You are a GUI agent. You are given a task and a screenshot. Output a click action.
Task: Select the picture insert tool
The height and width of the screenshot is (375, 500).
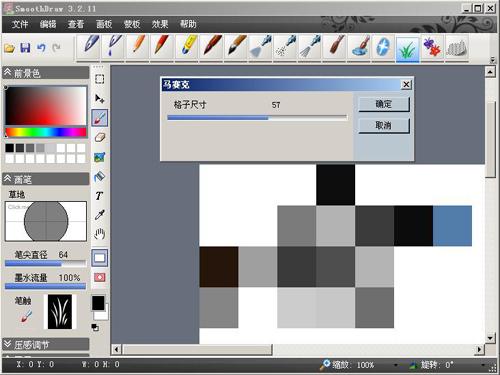coord(100,157)
